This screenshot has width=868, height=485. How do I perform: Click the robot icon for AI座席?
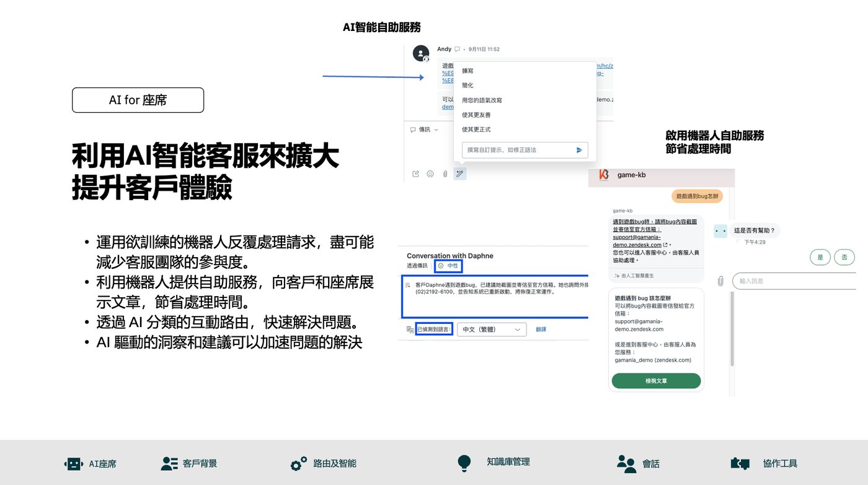73,463
